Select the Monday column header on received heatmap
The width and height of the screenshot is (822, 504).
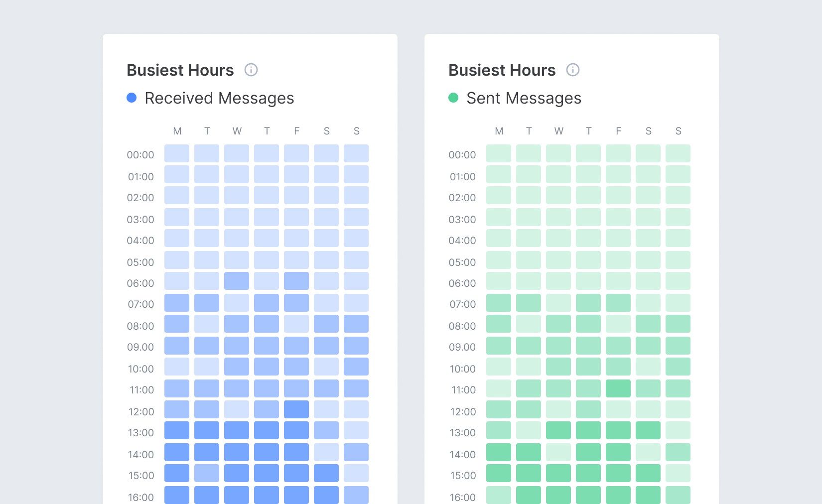click(x=177, y=131)
